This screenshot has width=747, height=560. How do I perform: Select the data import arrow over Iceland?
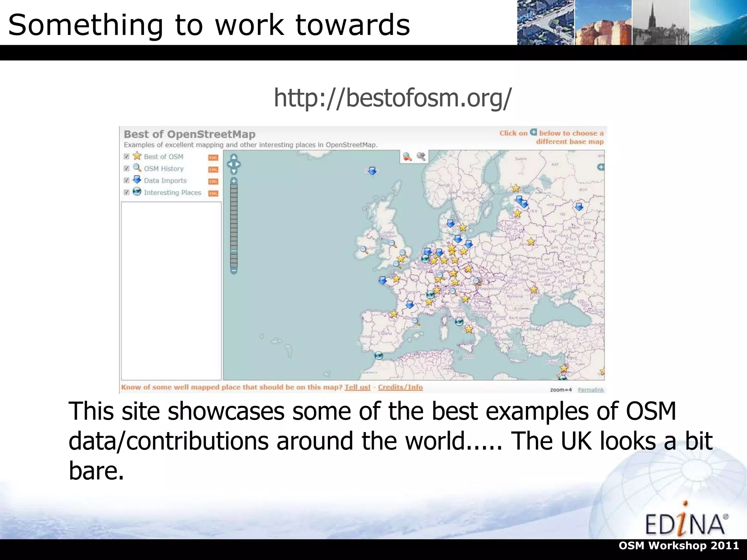[372, 171]
